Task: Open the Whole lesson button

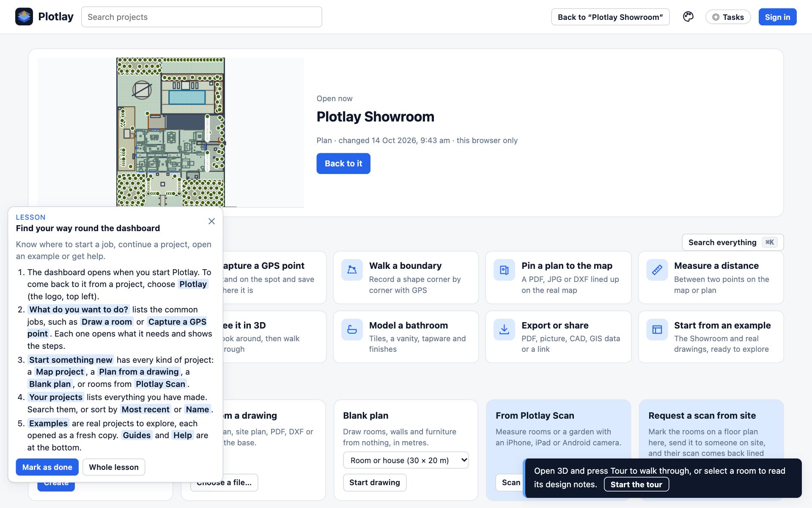Action: pos(114,467)
